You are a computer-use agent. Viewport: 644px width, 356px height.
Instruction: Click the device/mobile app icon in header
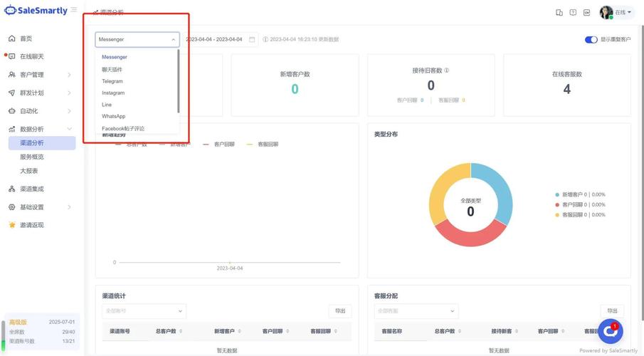point(559,13)
